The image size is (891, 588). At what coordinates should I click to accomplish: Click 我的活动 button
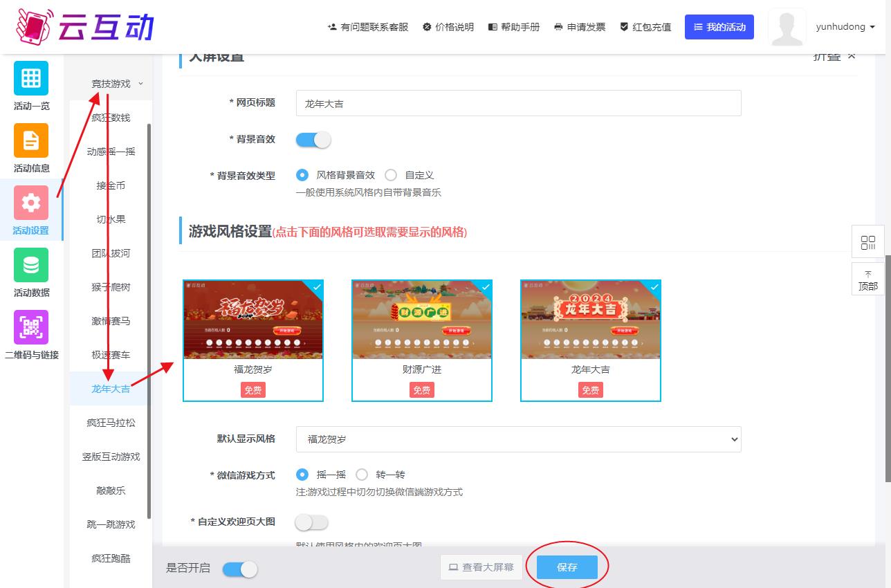[719, 27]
